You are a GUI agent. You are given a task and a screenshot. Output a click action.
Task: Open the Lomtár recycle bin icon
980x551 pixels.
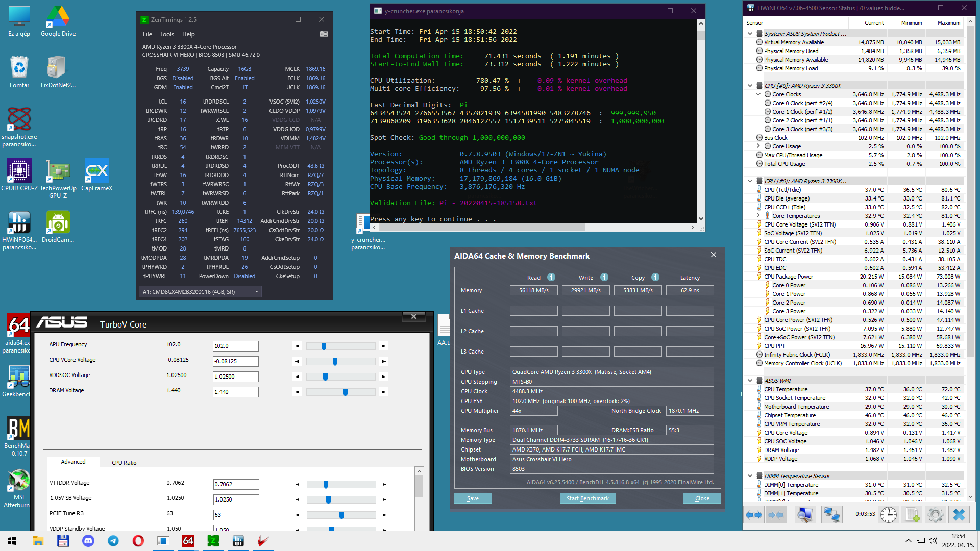coord(19,72)
